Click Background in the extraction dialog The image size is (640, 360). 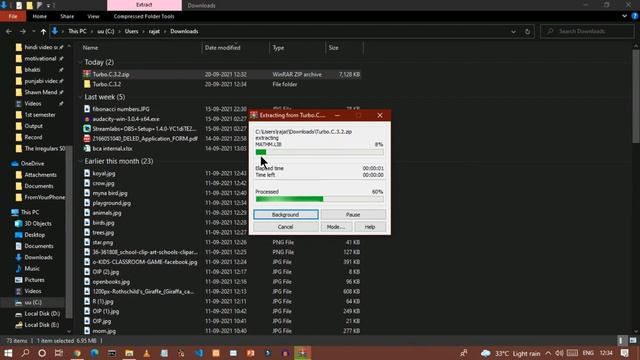click(x=286, y=215)
